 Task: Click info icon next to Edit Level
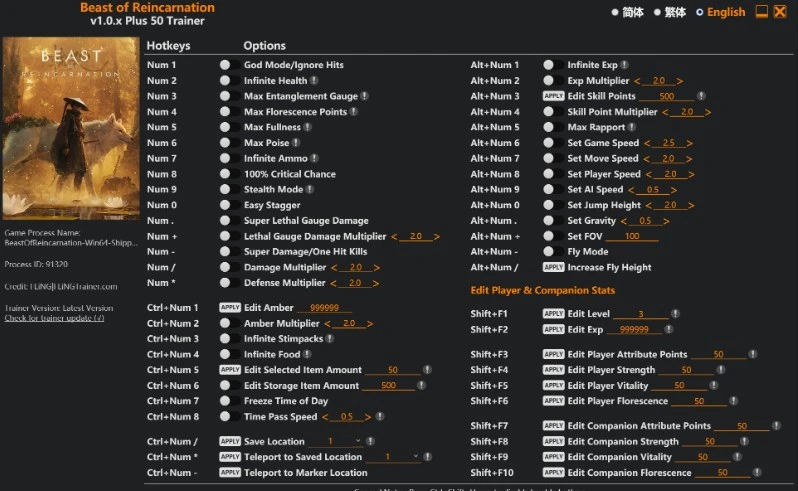point(675,313)
